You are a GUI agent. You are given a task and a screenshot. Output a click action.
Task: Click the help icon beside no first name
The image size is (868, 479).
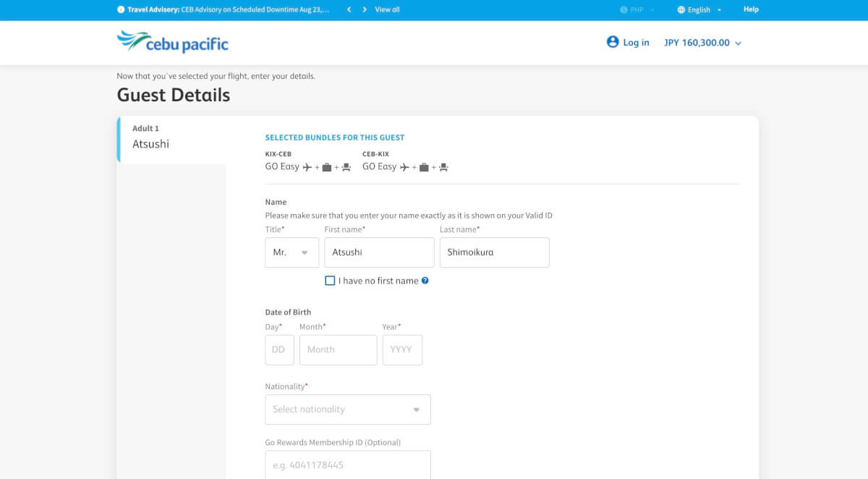coord(425,281)
